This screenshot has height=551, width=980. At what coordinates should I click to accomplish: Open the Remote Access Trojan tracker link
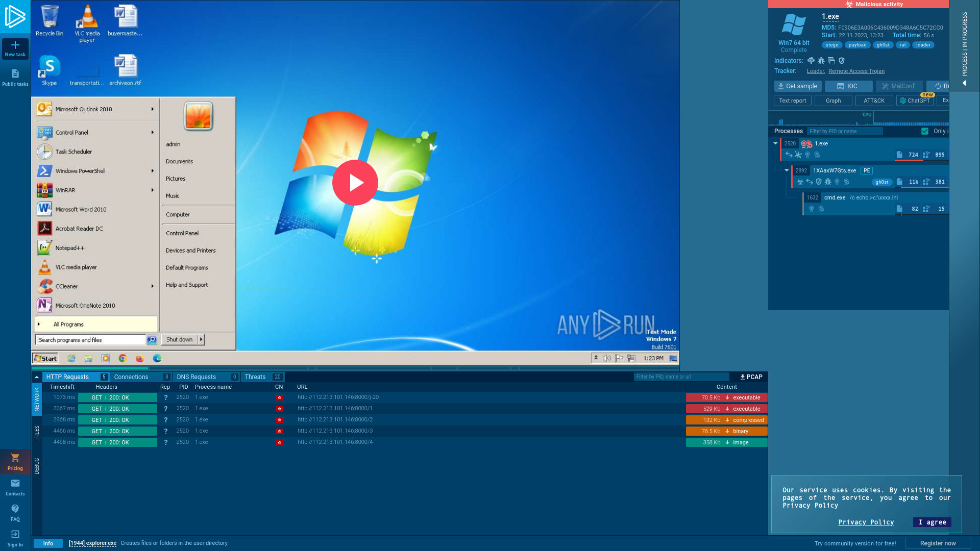click(856, 71)
